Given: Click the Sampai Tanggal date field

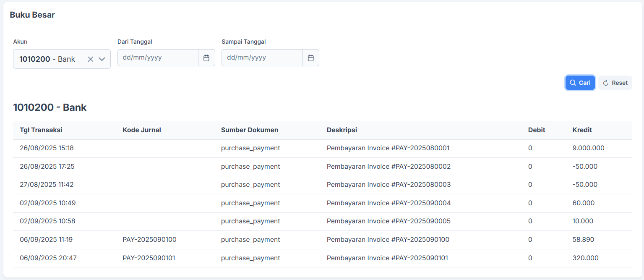Looking at the screenshot, I should (262, 58).
